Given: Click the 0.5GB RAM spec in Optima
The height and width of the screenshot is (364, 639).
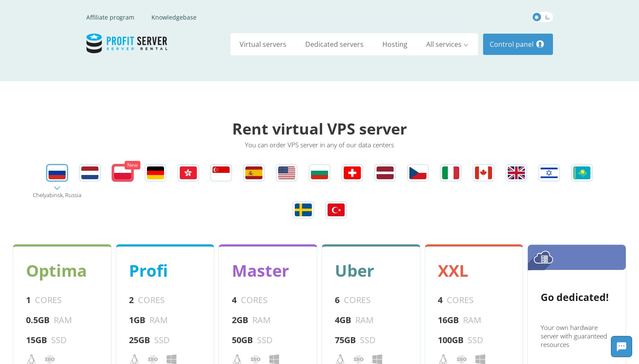Looking at the screenshot, I should tap(49, 320).
